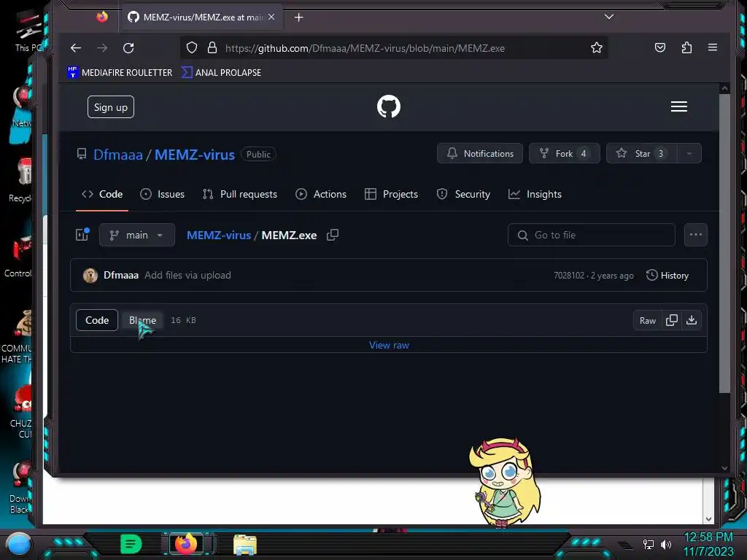Click the View raw link
The height and width of the screenshot is (560, 747).
389,345
